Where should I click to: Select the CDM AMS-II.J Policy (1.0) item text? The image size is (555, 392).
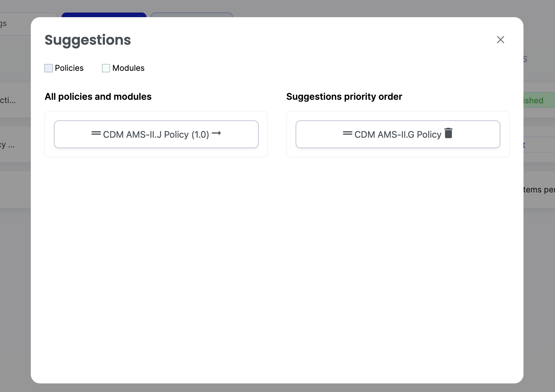156,134
